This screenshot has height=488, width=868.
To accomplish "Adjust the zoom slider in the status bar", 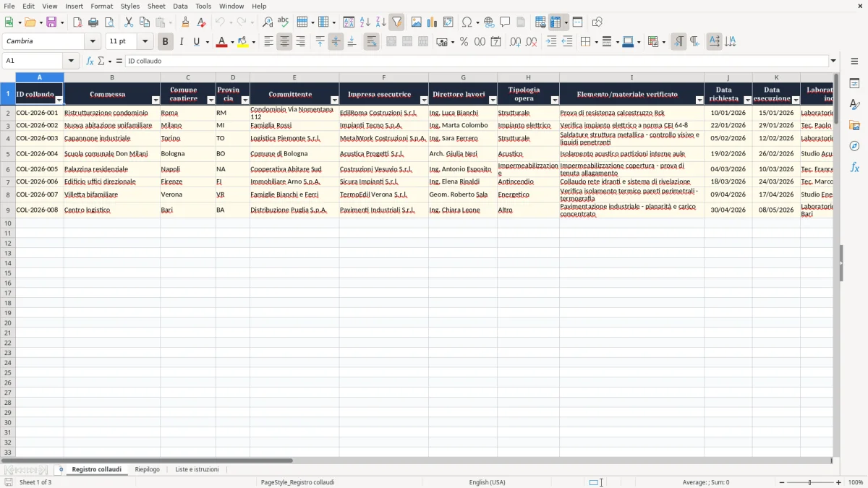I will point(809,482).
